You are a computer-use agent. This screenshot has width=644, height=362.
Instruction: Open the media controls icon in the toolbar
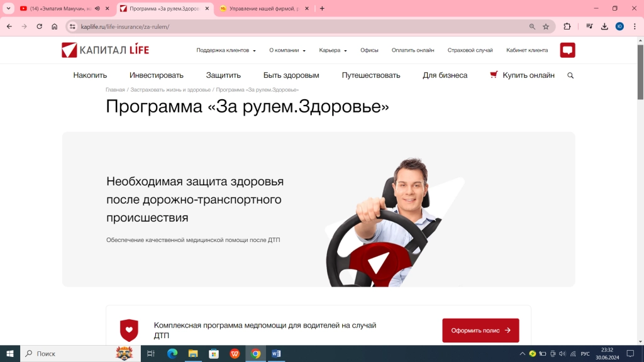(589, 26)
